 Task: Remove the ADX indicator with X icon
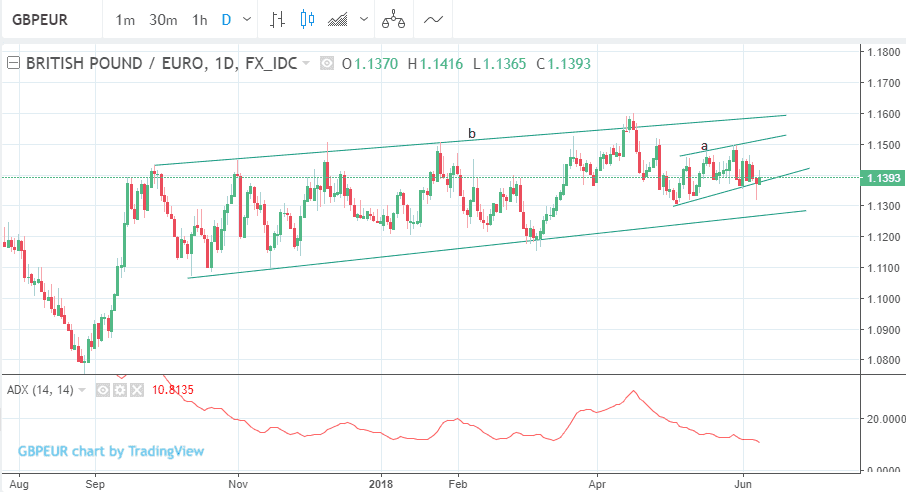click(136, 390)
